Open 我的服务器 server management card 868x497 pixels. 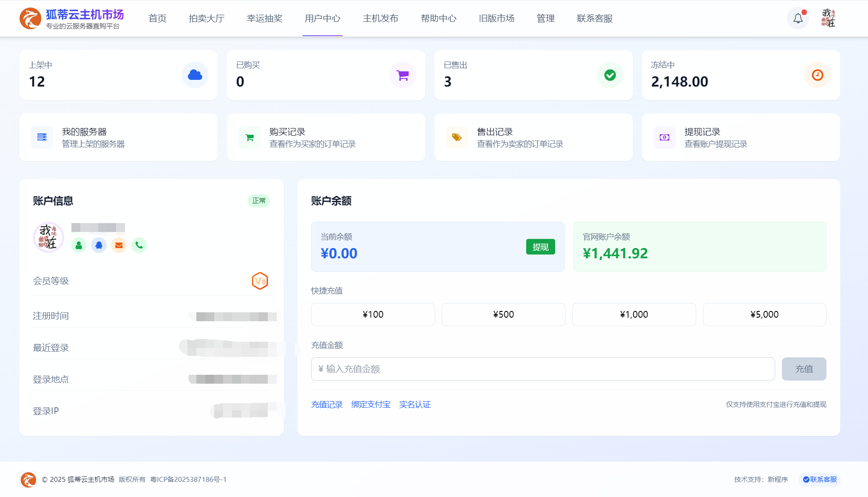tap(118, 137)
